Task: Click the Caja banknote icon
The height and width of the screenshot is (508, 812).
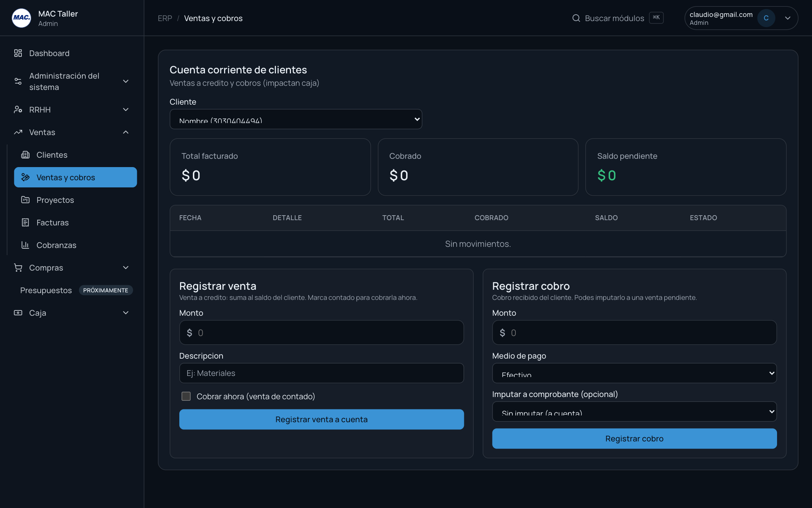Action: click(x=18, y=313)
